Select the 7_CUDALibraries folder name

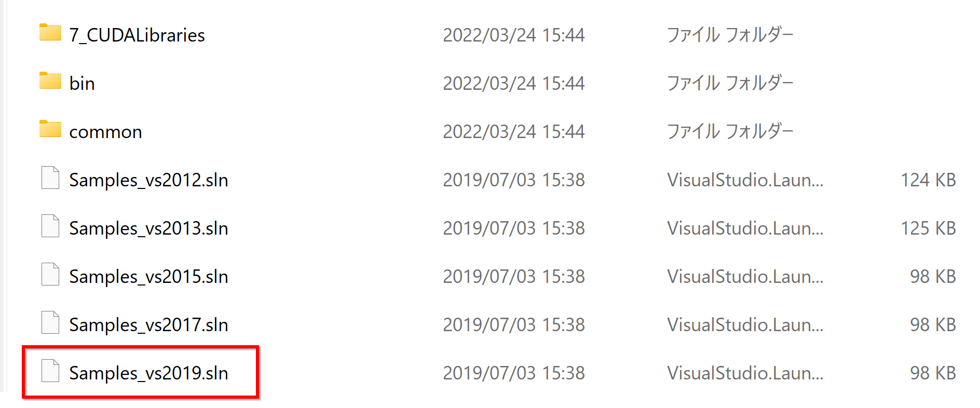pyautogui.click(x=137, y=35)
